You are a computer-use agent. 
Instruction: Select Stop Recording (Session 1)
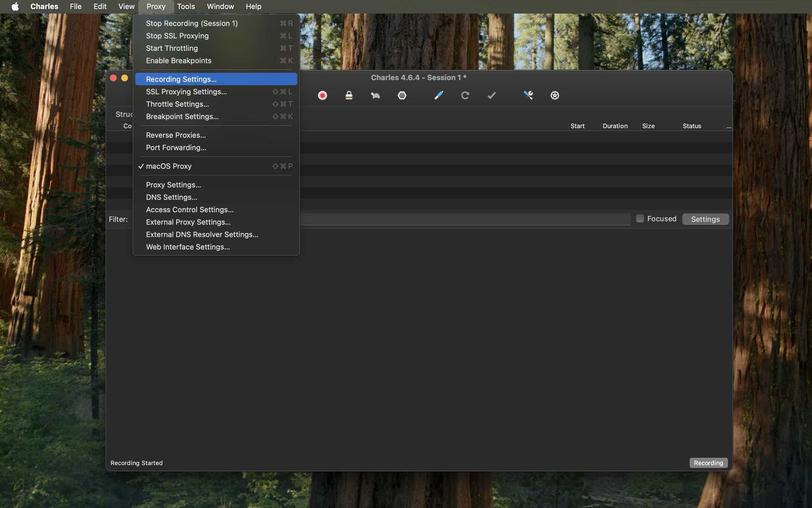[x=216, y=23]
